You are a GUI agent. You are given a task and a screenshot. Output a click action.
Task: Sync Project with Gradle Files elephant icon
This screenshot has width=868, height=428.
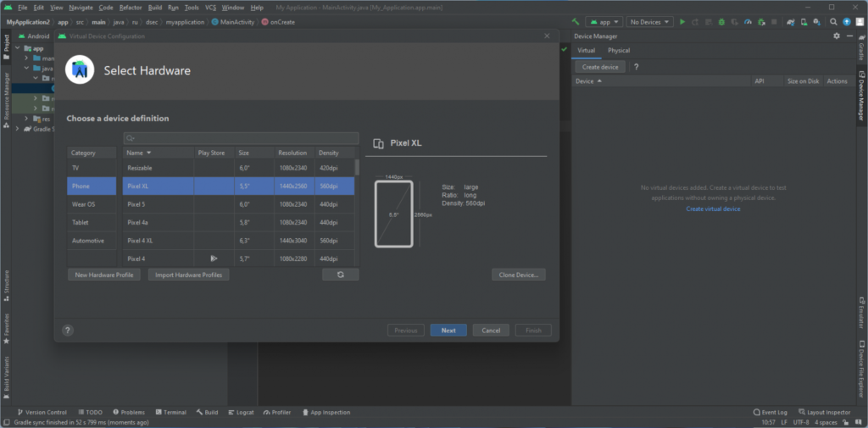(x=791, y=22)
